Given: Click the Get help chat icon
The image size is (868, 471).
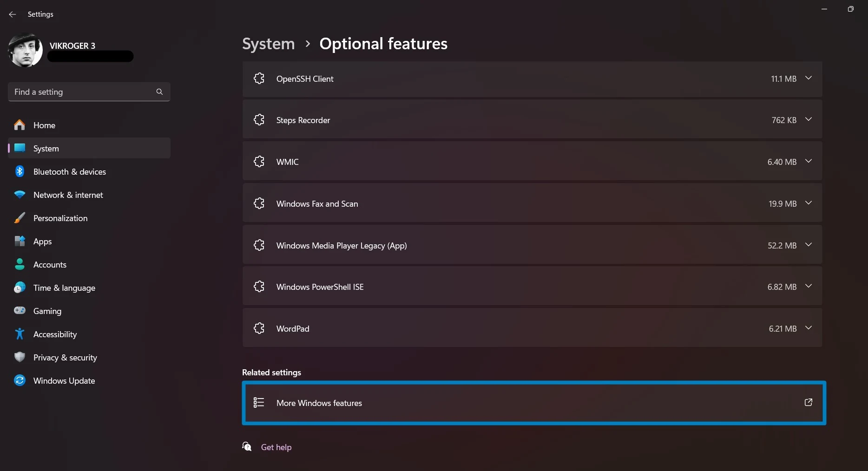Looking at the screenshot, I should [247, 446].
